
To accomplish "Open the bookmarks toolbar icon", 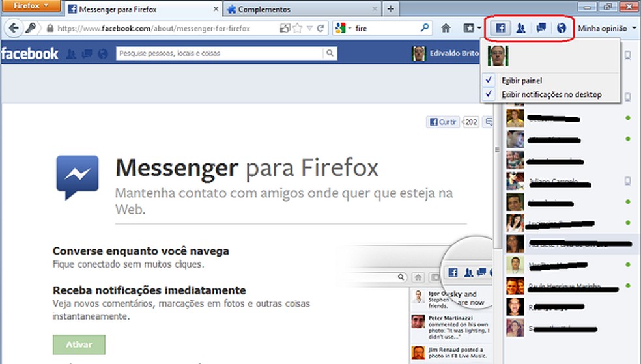I will pyautogui.click(x=468, y=28).
